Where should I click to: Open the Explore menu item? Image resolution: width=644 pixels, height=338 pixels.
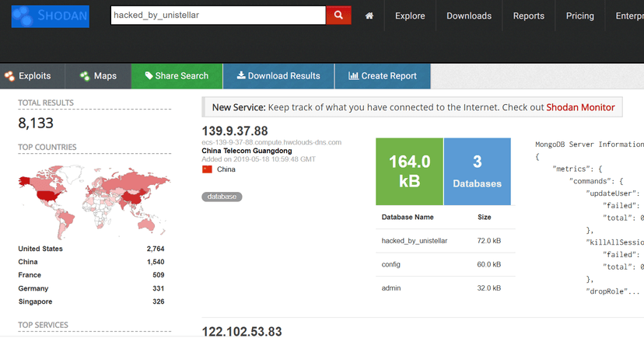[x=410, y=16]
